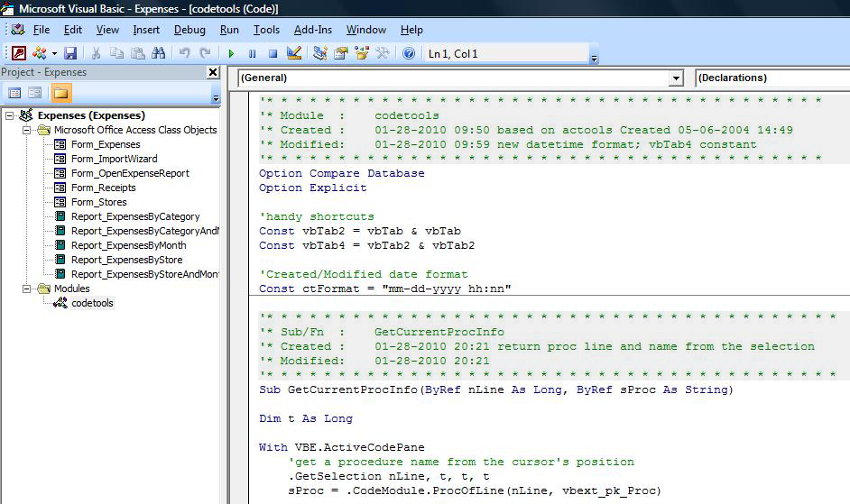Open the Properties Window toolbar icon

[340, 53]
